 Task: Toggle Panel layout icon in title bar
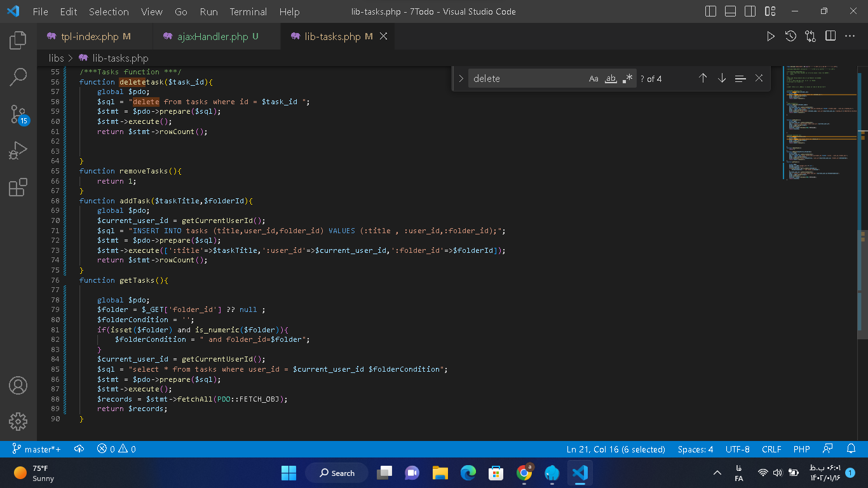tap(731, 11)
